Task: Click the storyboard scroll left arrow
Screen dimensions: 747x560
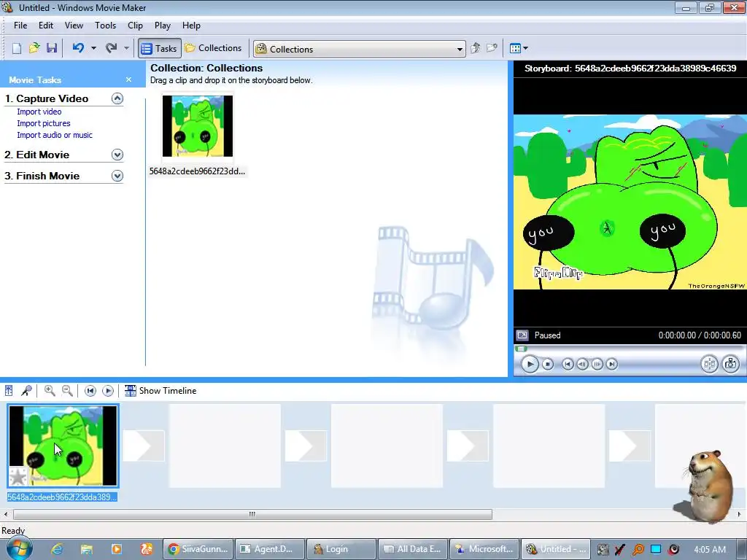Action: point(6,514)
